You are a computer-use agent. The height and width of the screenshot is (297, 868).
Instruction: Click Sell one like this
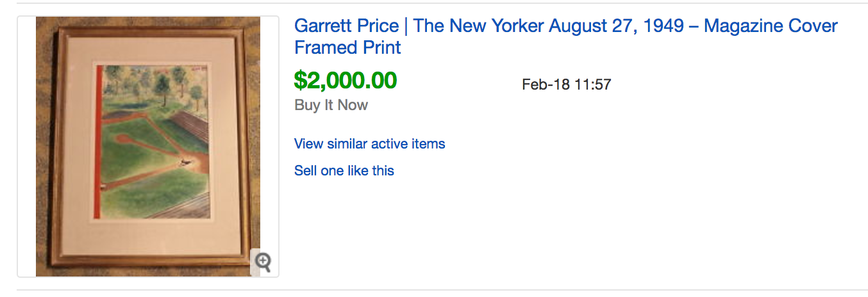[344, 171]
